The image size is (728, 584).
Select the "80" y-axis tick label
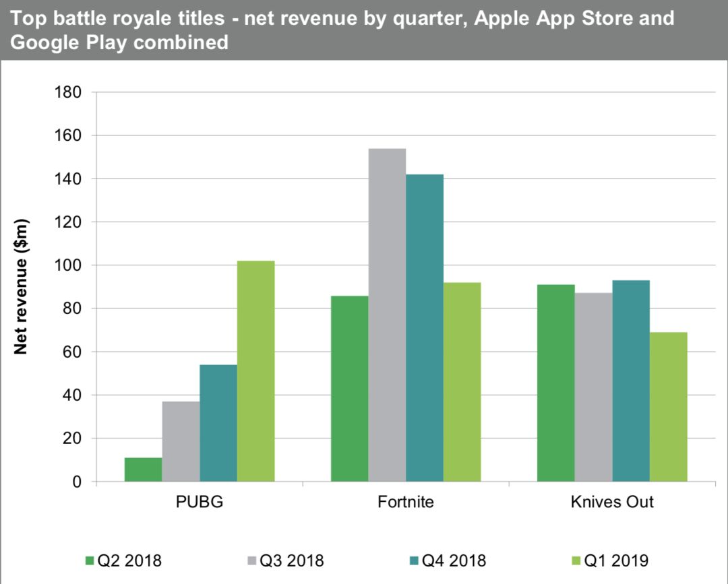coord(72,309)
